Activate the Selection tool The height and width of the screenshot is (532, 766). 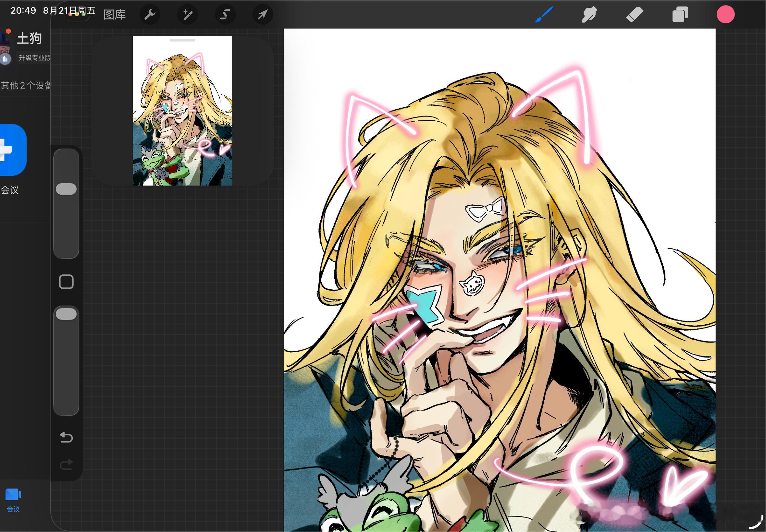coord(225,15)
